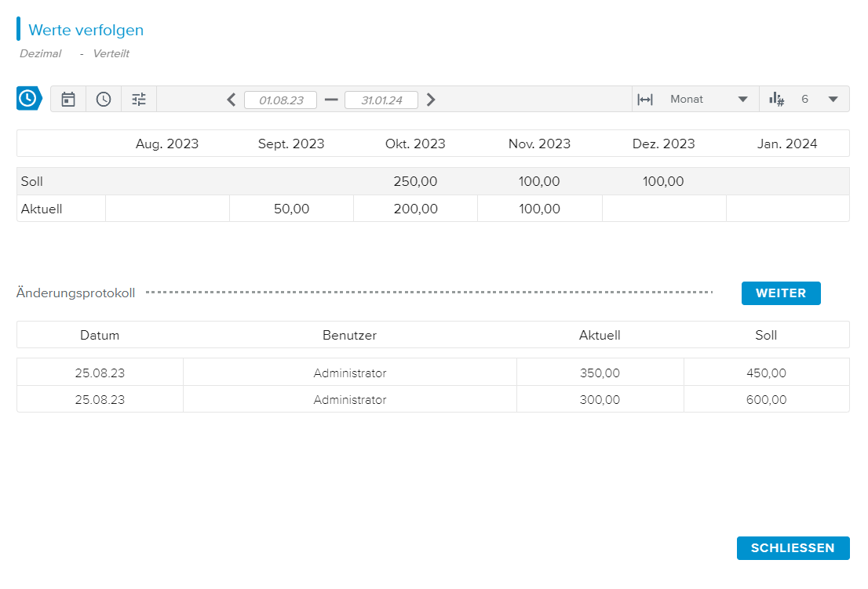Advance to next period with right chevron
Image resolution: width=868 pixels, height=589 pixels.
(x=431, y=100)
